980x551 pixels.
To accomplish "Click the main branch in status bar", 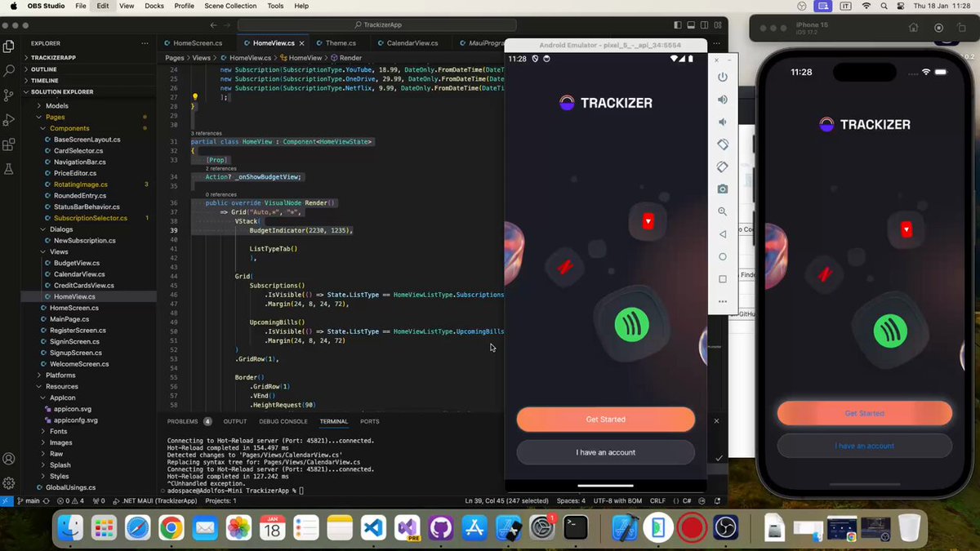I will pyautogui.click(x=28, y=500).
